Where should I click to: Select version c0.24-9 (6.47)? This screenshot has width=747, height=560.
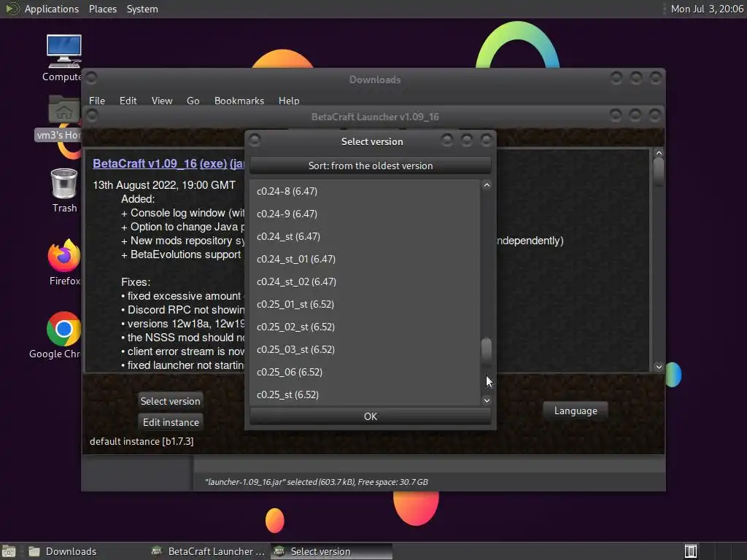coord(365,214)
